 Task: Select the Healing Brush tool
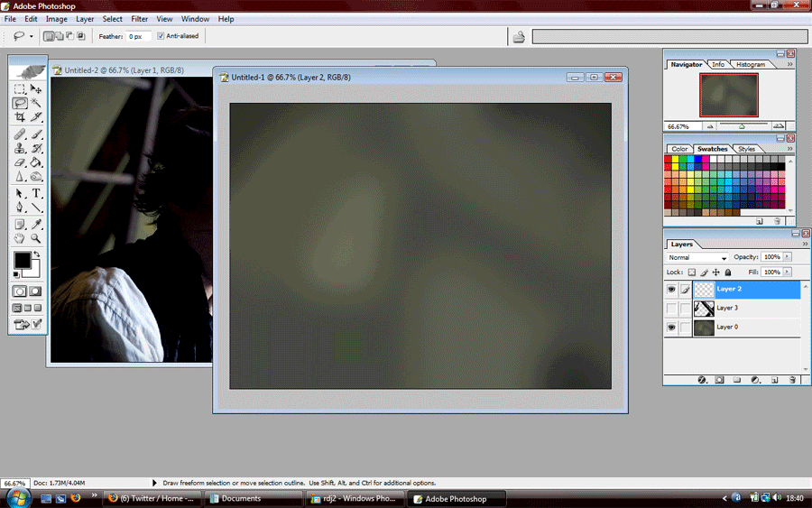[x=20, y=134]
